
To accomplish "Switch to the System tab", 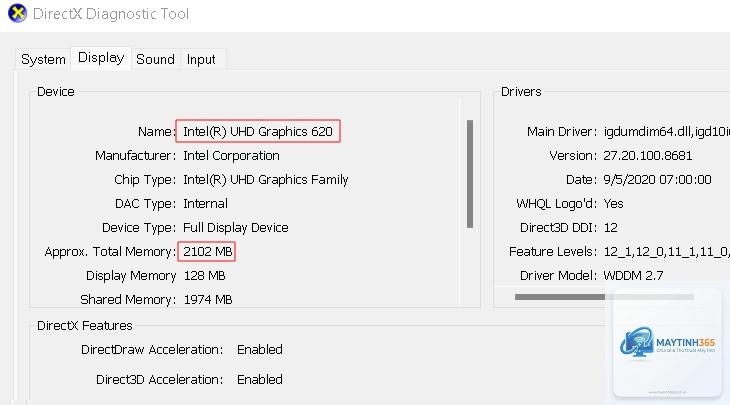I will [x=43, y=60].
